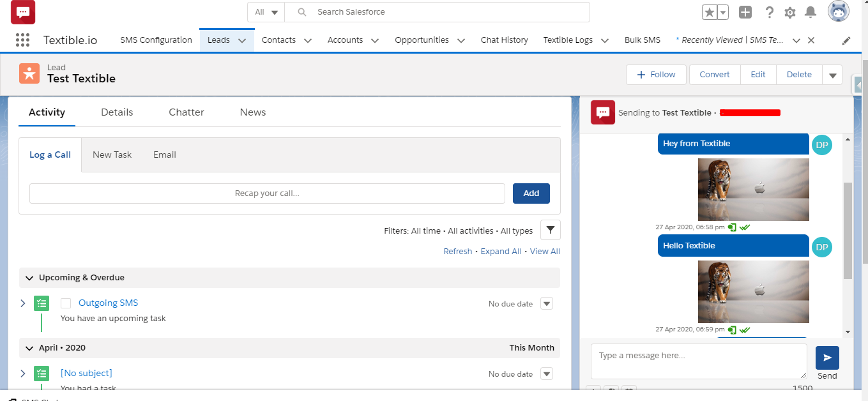Select the Email sub-tab

(x=165, y=155)
